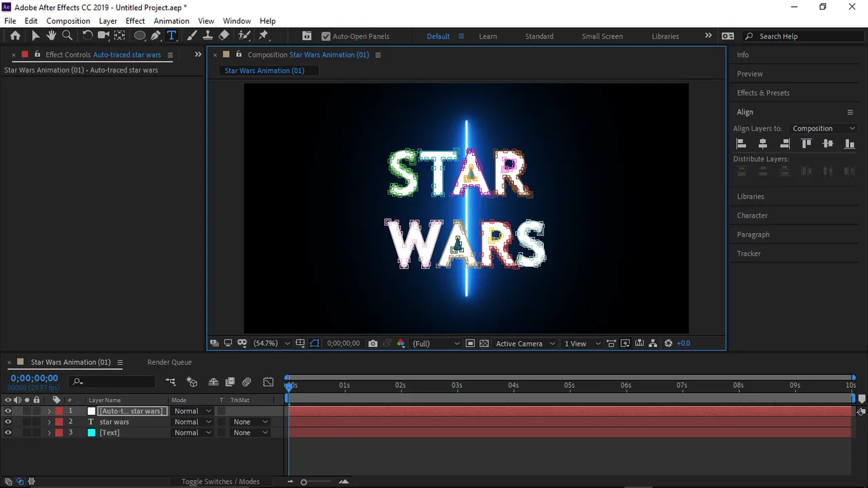
Task: Open the Graph Editor
Action: (x=269, y=382)
